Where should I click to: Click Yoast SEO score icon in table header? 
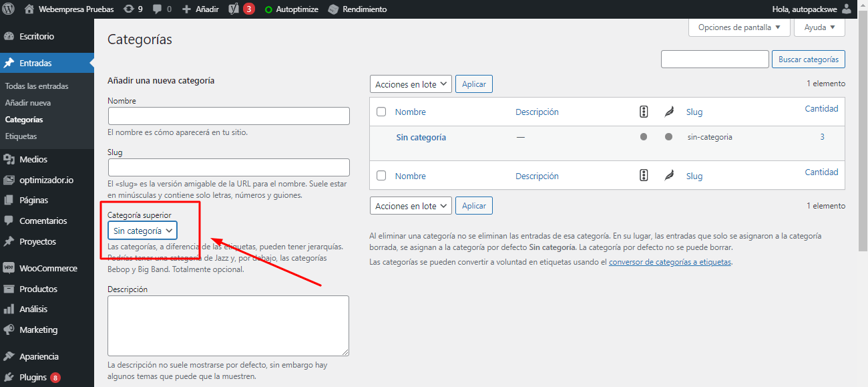coord(644,112)
